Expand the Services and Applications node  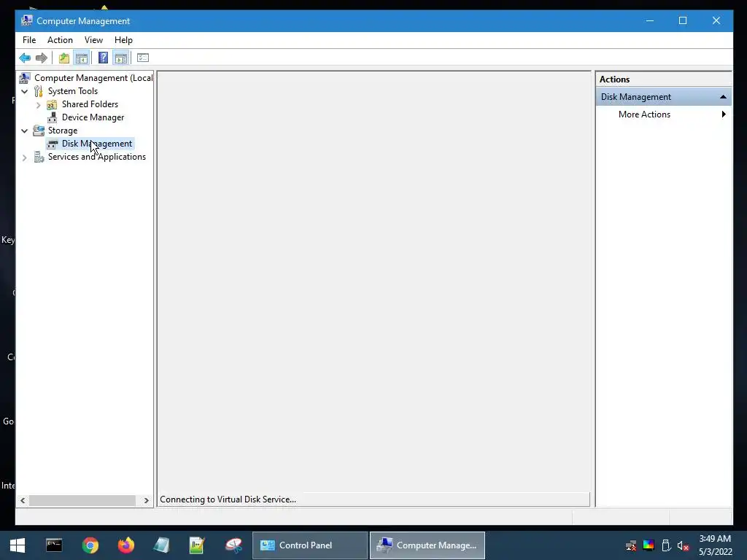coord(24,157)
